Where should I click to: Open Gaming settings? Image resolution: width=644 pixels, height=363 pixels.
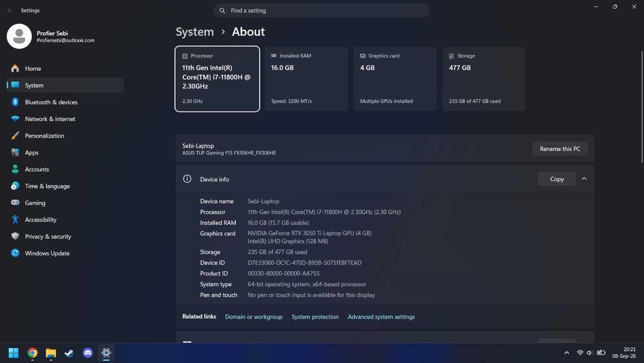point(65,202)
